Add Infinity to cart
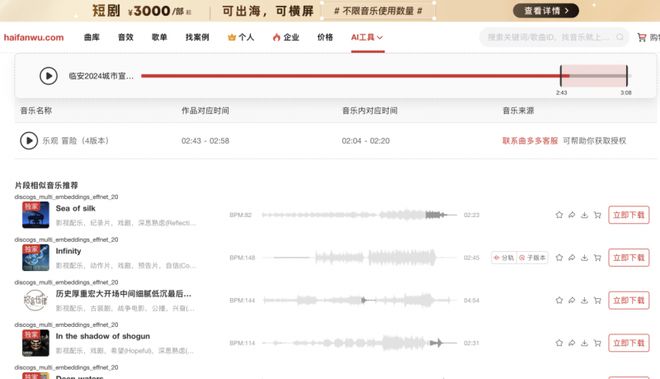Screen dimensions: 660x379 (x=597, y=257)
